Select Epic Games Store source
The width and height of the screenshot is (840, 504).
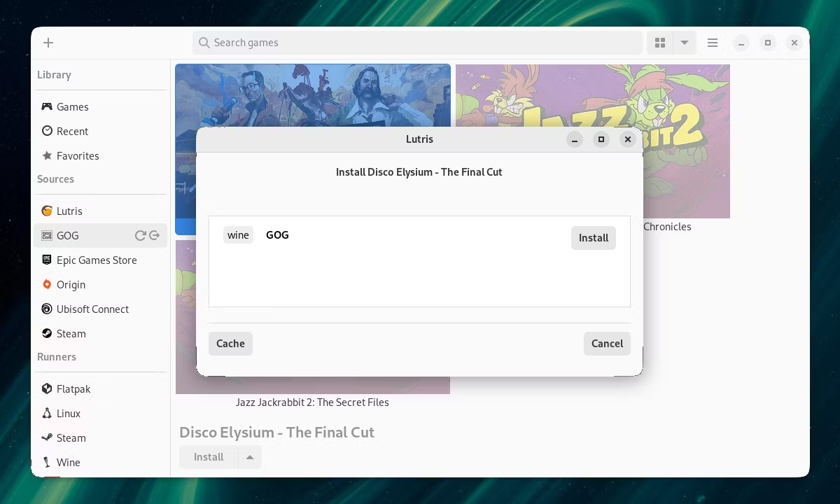[97, 260]
